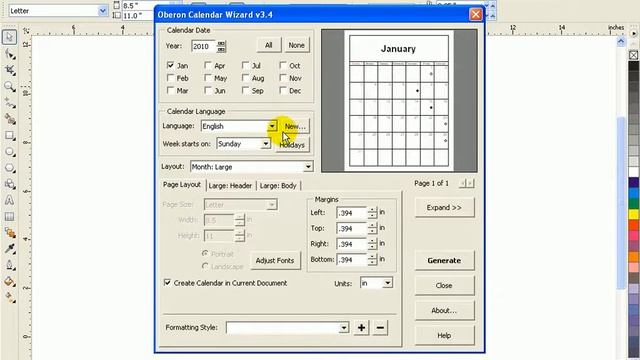Open the Fill bucket tool flyout
Screen dimensions: 640x360
pos(9,282)
